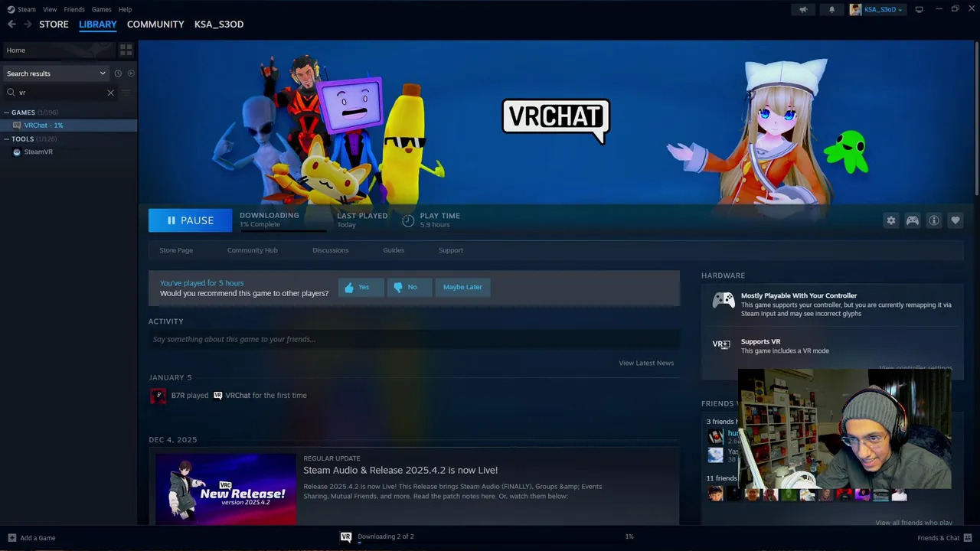Go to library Home
980x551 pixels.
[x=58, y=50]
